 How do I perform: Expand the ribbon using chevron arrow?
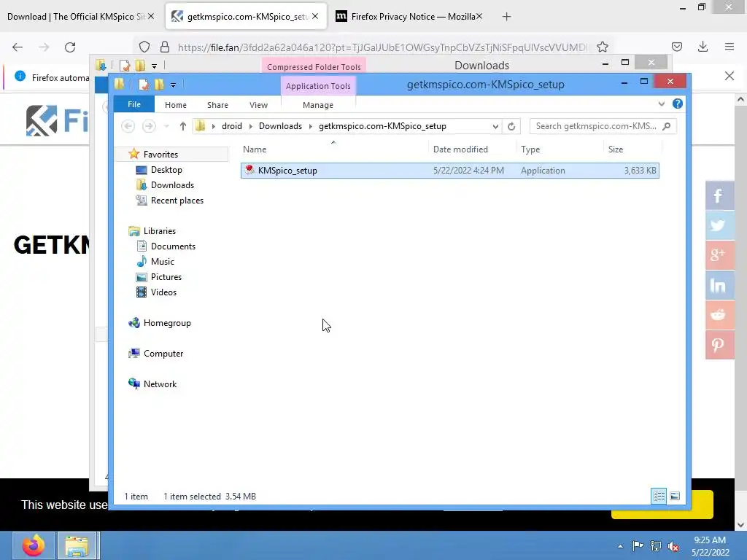pos(661,104)
